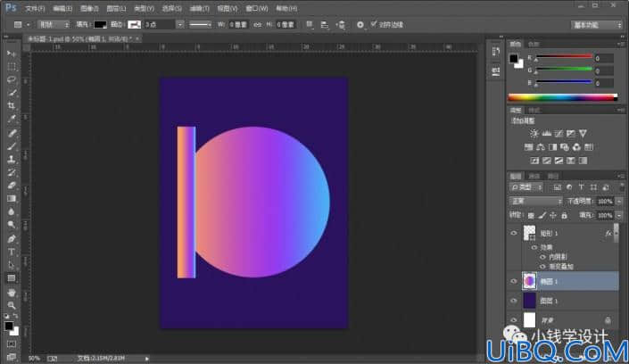The image size is (629, 364).
Task: Select the Zoom tool in toolbox
Action: [x=12, y=305]
